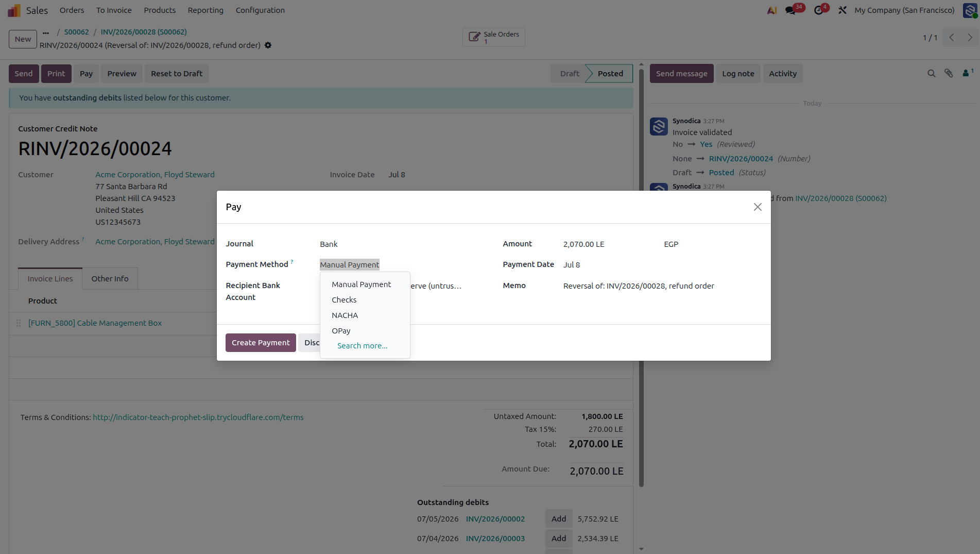
Task: Switch to the Other Info tab
Action: point(110,279)
